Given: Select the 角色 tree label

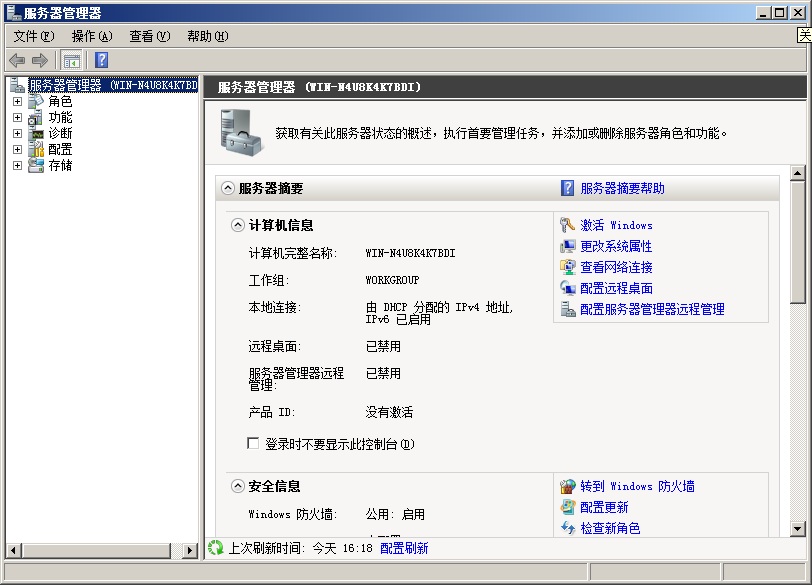Looking at the screenshot, I should 60,101.
